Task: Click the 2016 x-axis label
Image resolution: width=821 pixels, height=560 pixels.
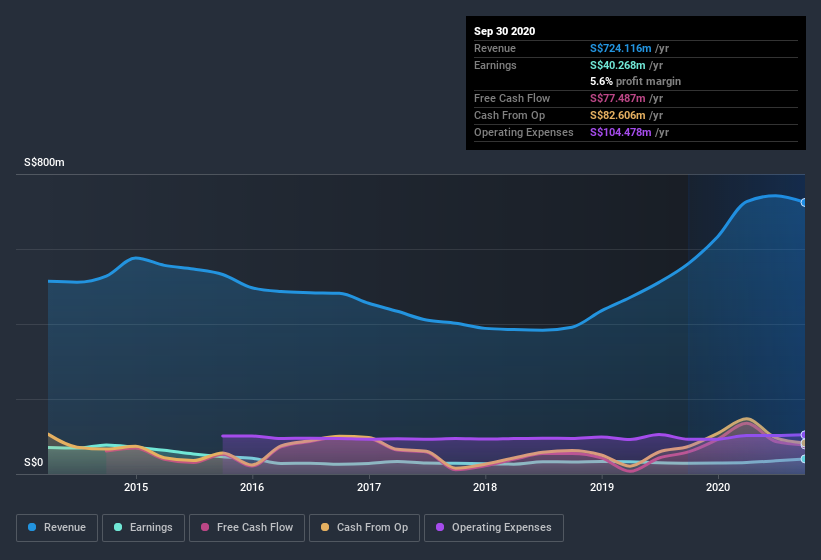Action: coord(252,487)
